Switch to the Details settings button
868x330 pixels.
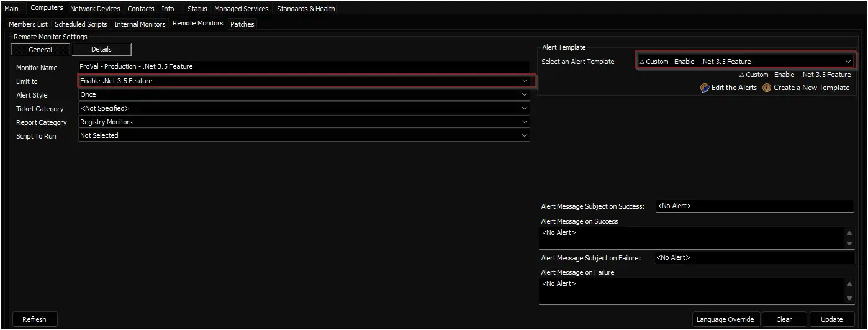[x=101, y=49]
